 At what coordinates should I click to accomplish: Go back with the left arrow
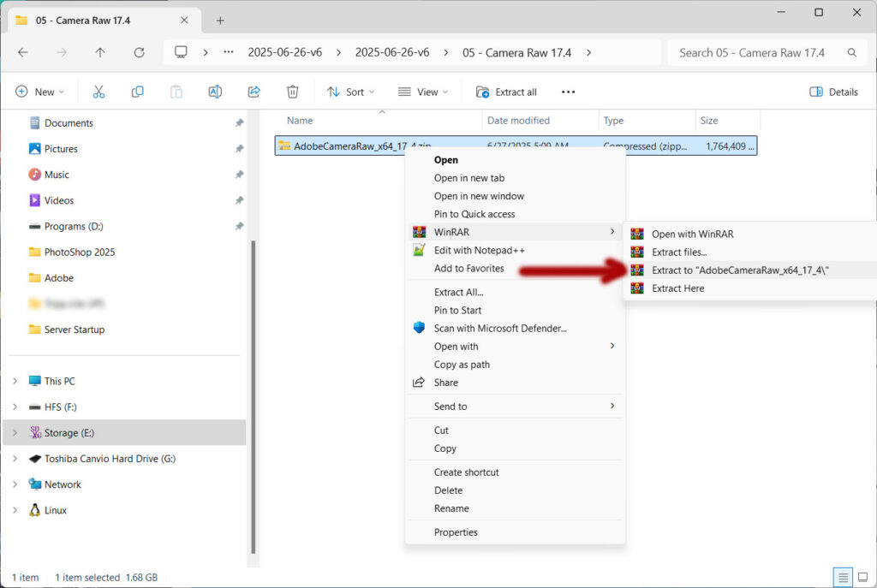pos(23,52)
